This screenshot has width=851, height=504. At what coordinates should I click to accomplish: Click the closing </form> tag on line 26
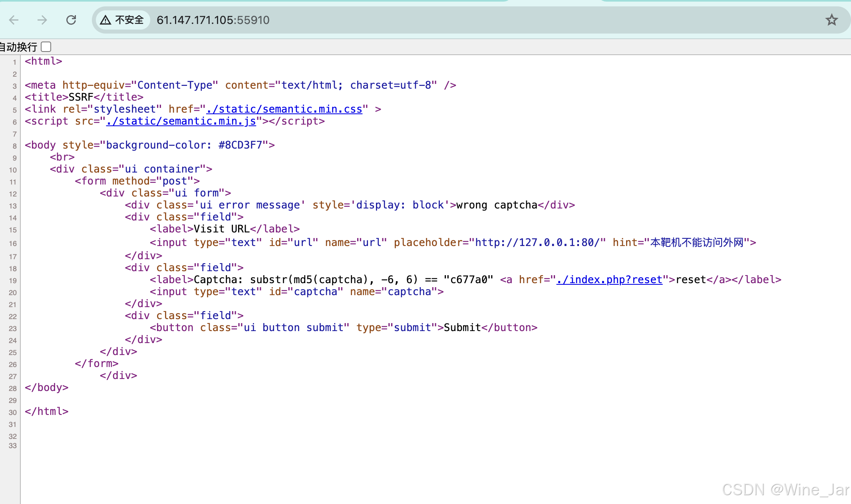pyautogui.click(x=97, y=363)
